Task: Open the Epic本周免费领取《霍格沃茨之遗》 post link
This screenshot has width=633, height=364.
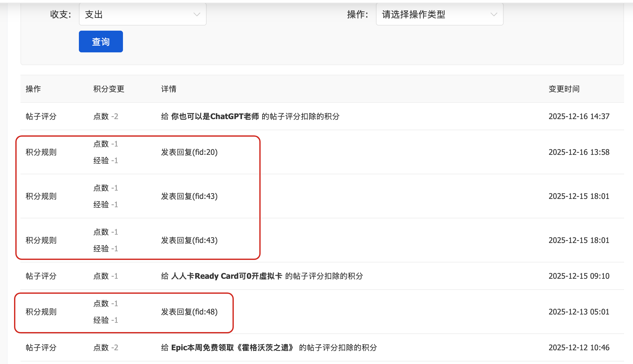Action: 233,348
